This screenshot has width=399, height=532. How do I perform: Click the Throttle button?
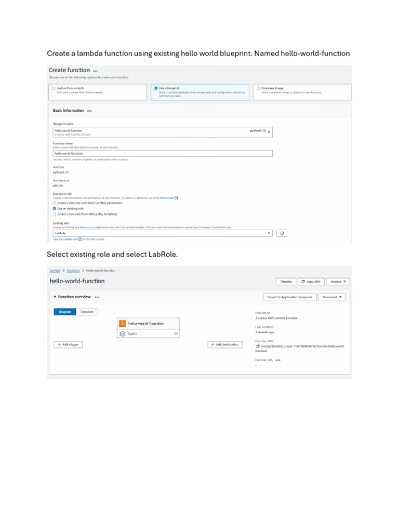(x=286, y=282)
